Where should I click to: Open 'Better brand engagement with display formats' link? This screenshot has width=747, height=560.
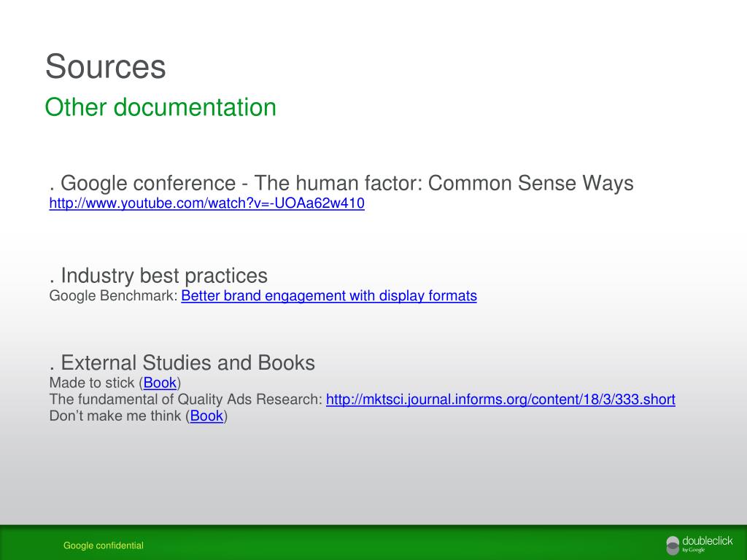point(329,296)
